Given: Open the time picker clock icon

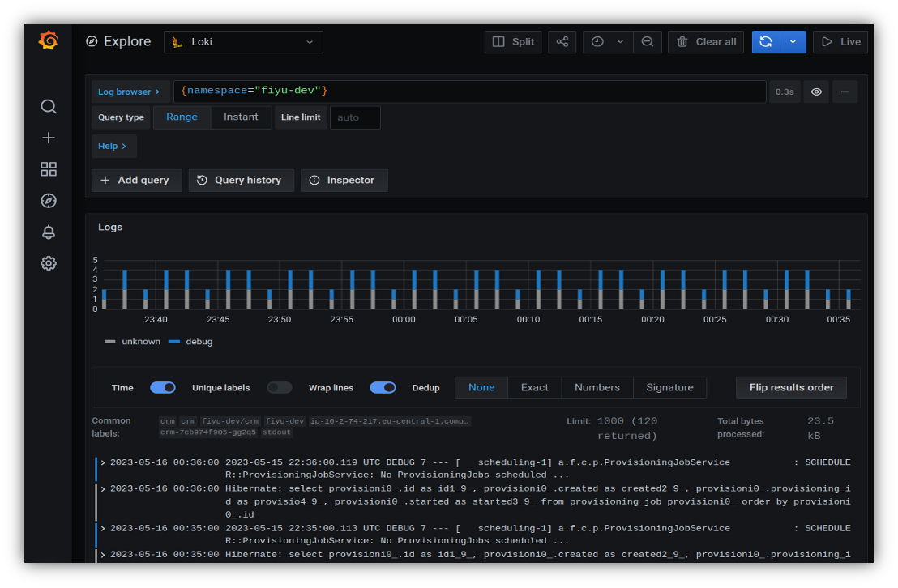Looking at the screenshot, I should pos(597,42).
